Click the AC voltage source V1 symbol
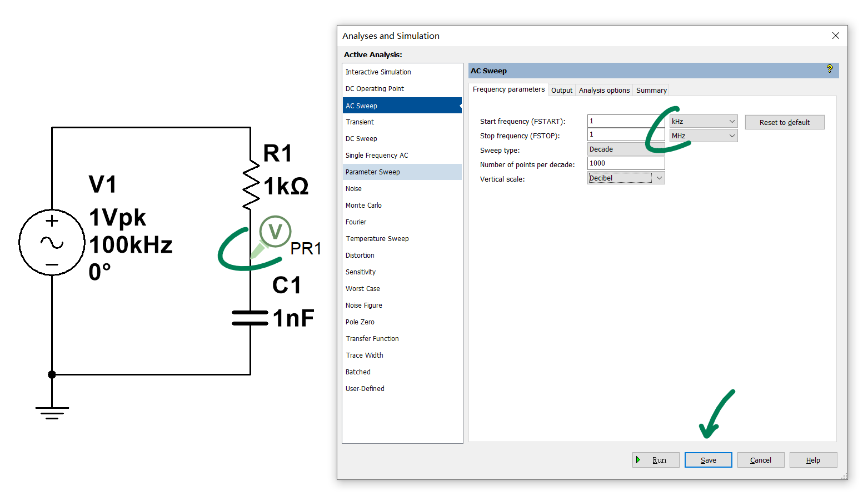This screenshot has width=868, height=501. pos(52,242)
